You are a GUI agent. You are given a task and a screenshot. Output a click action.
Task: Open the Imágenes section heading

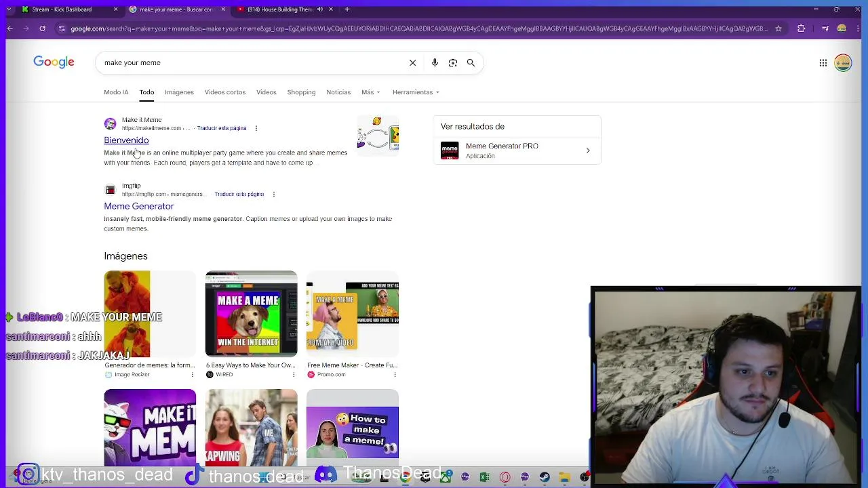(x=125, y=256)
